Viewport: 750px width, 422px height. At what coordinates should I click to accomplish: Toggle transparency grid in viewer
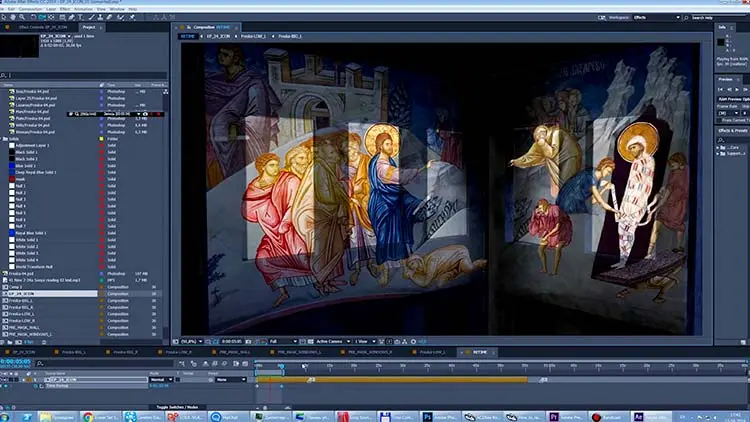pyautogui.click(x=310, y=342)
